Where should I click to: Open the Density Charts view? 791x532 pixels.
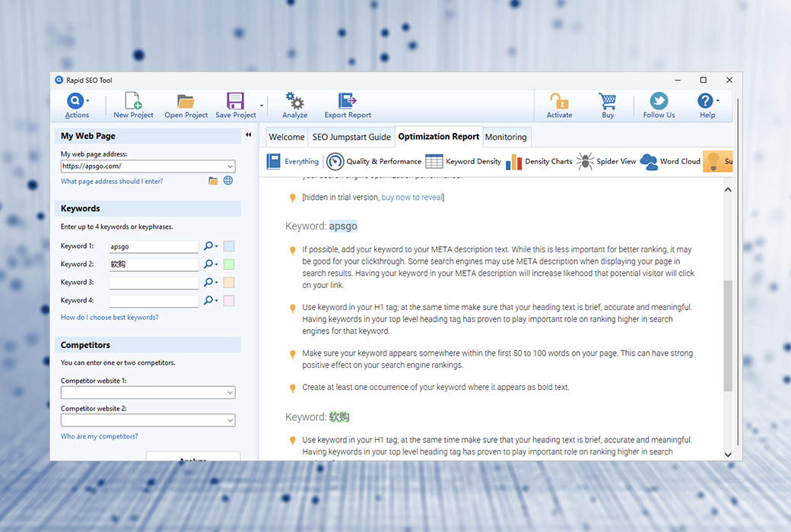538,161
